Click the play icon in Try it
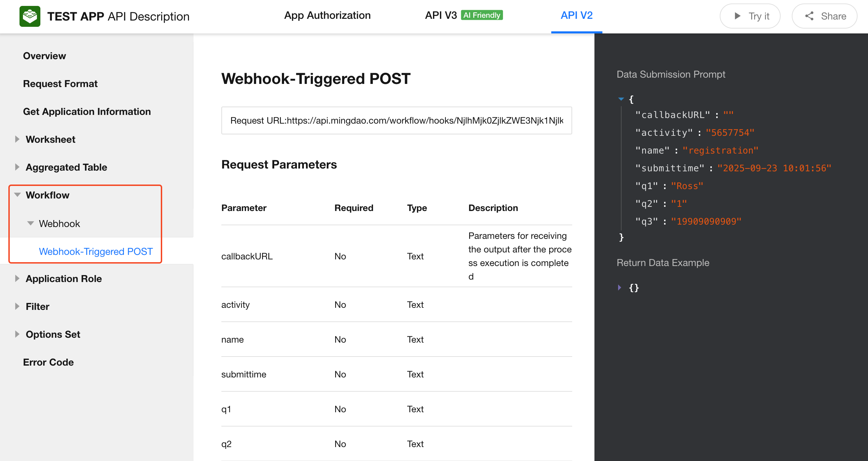Image resolution: width=868 pixels, height=461 pixels. [737, 16]
